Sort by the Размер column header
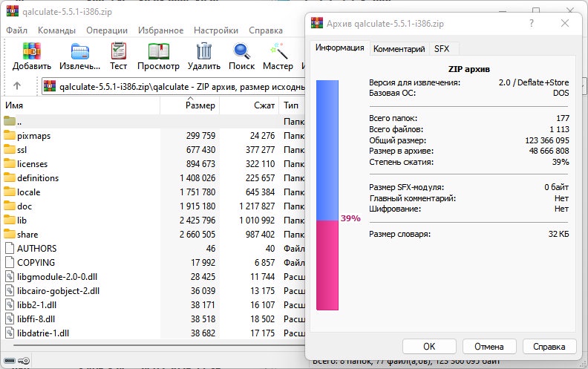This screenshot has height=369, width=588. point(190,105)
